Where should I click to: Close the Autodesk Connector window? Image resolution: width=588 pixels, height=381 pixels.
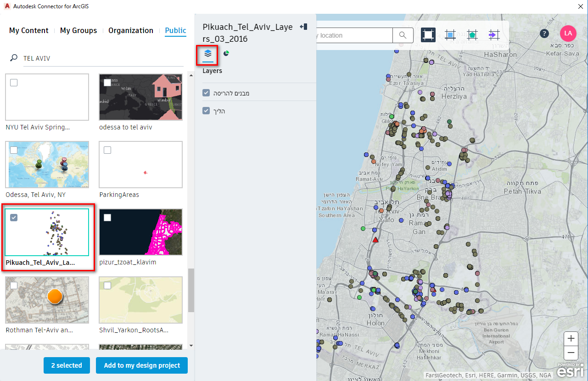pos(581,6)
